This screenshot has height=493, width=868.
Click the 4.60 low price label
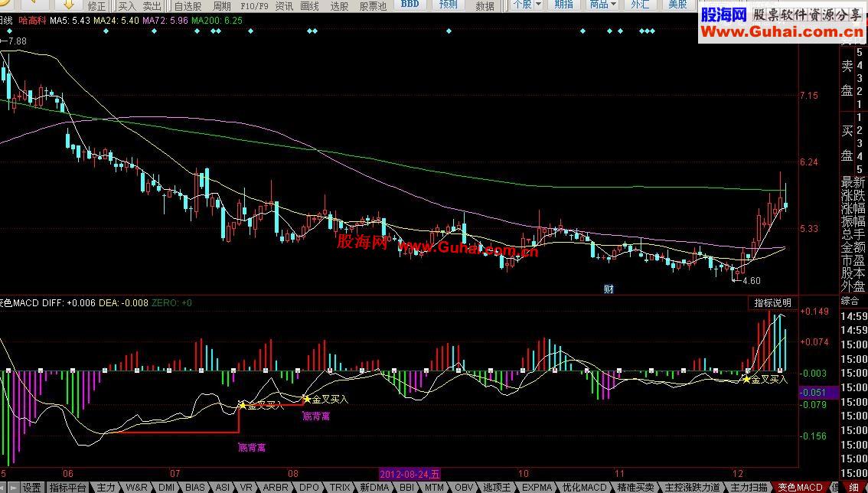(751, 280)
